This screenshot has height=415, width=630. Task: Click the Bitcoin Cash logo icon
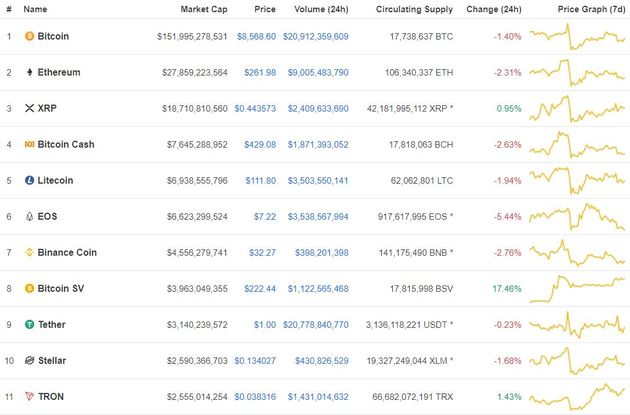[29, 144]
